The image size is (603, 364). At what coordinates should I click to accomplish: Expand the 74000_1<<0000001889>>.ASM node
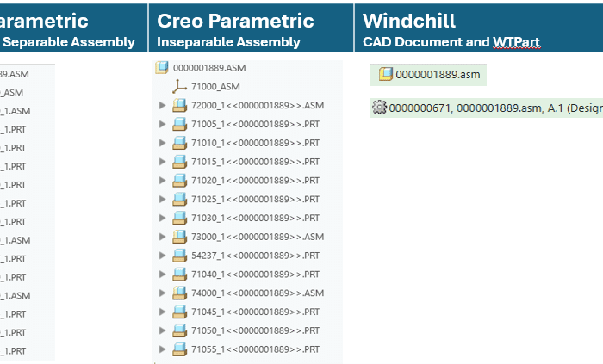[162, 293]
